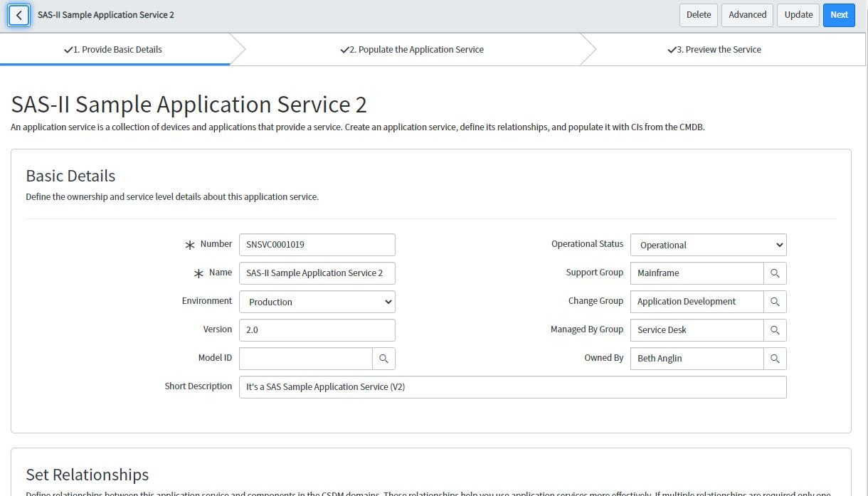This screenshot has height=496, width=868.
Task: Click into the Short Description field
Action: (512, 387)
